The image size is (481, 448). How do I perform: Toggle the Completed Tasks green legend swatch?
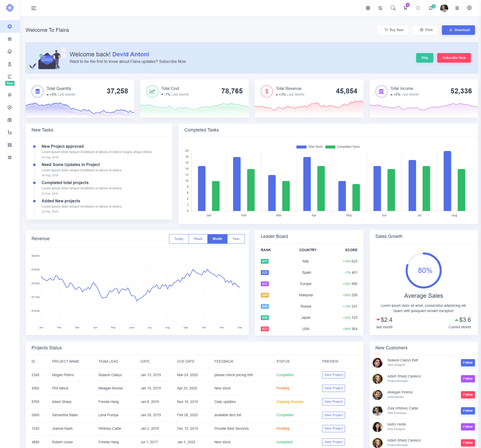coord(330,147)
